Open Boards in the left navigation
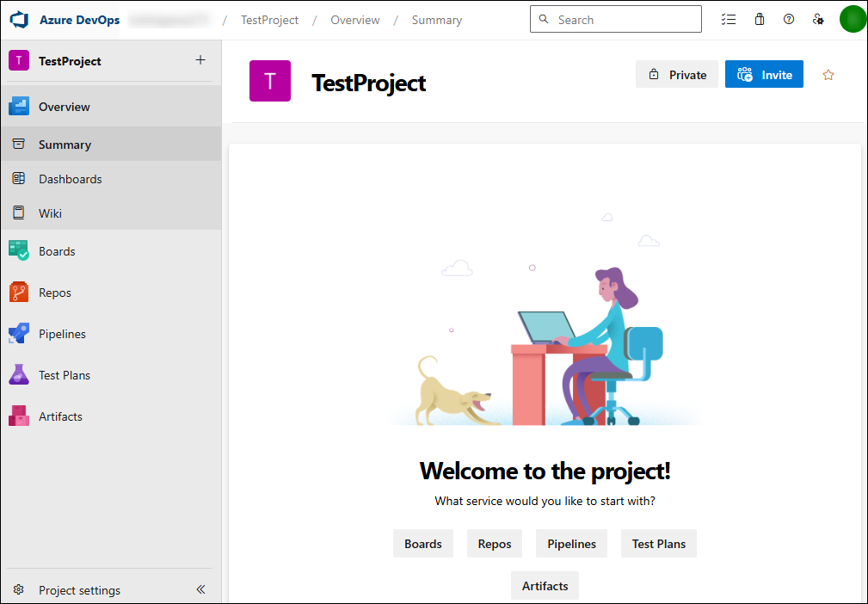The height and width of the screenshot is (604, 868). [x=111, y=250]
